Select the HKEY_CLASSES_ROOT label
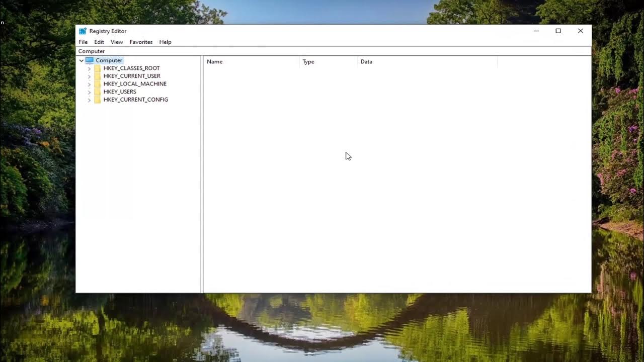 coord(131,68)
